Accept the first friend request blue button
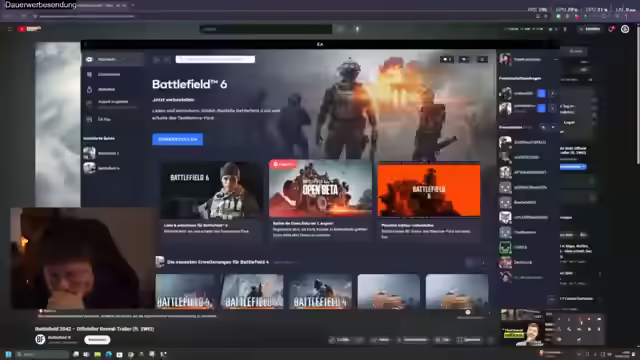 coord(541,93)
